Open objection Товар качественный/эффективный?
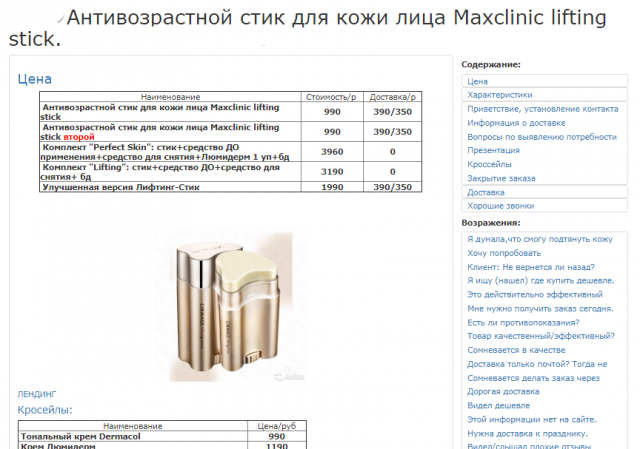 pyautogui.click(x=541, y=336)
